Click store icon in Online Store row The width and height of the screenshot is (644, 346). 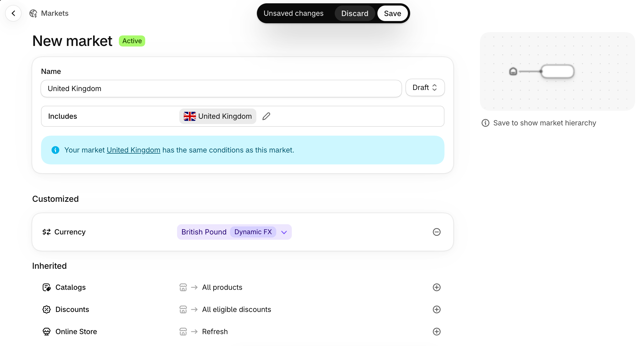click(183, 332)
